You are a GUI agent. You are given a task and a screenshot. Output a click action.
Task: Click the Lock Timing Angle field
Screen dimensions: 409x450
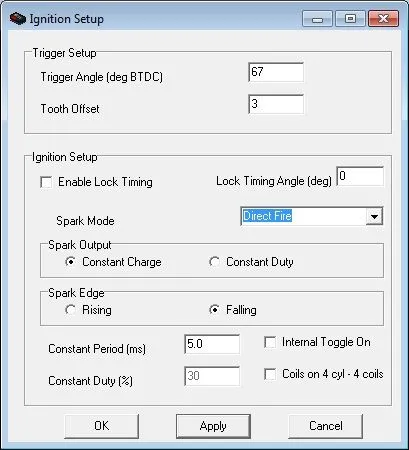click(x=360, y=176)
